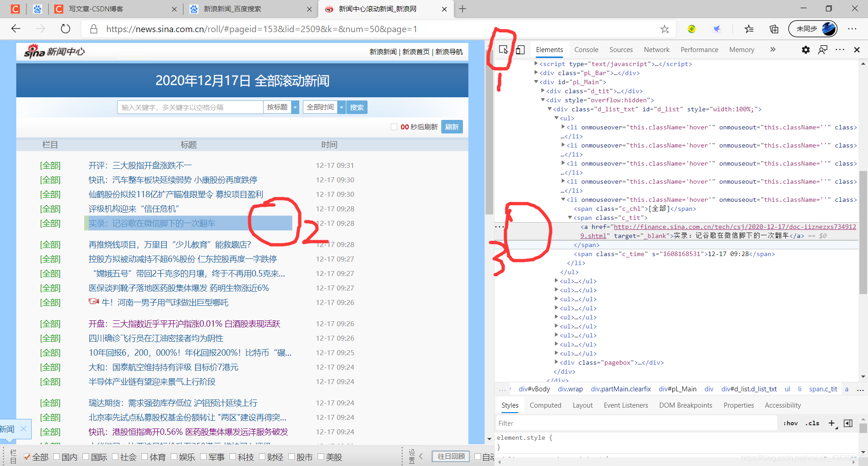868x466 pixels.
Task: Click the DevTools send feedback icon
Action: click(x=823, y=50)
